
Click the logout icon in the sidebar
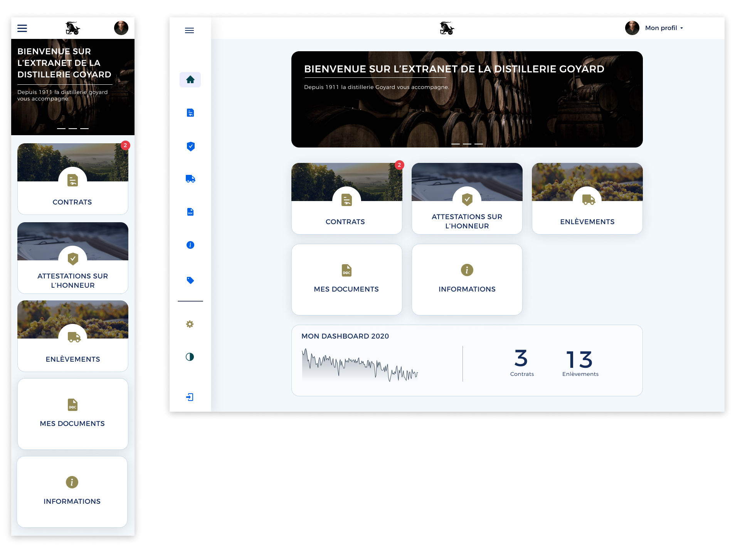tap(190, 397)
